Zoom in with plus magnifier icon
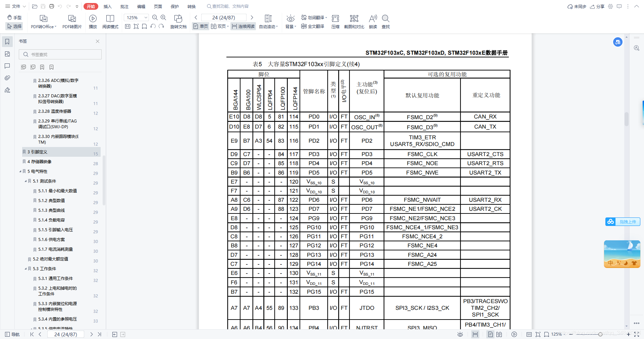 click(163, 17)
